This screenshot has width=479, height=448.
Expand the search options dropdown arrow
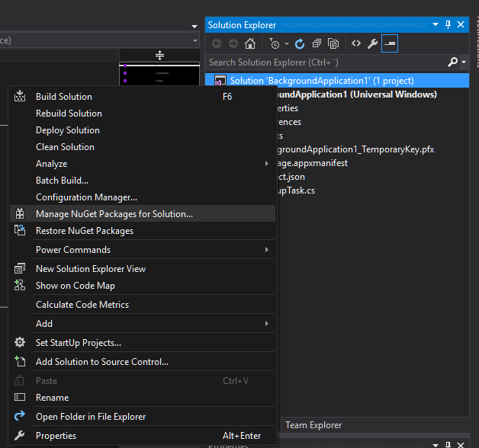coord(464,62)
